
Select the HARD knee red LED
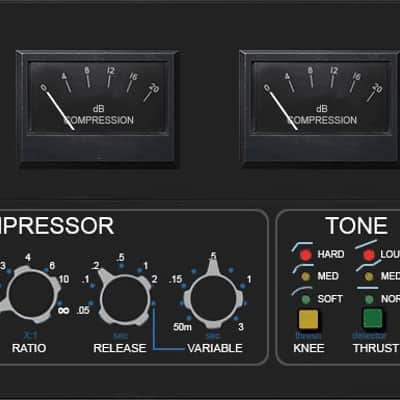pos(305,255)
